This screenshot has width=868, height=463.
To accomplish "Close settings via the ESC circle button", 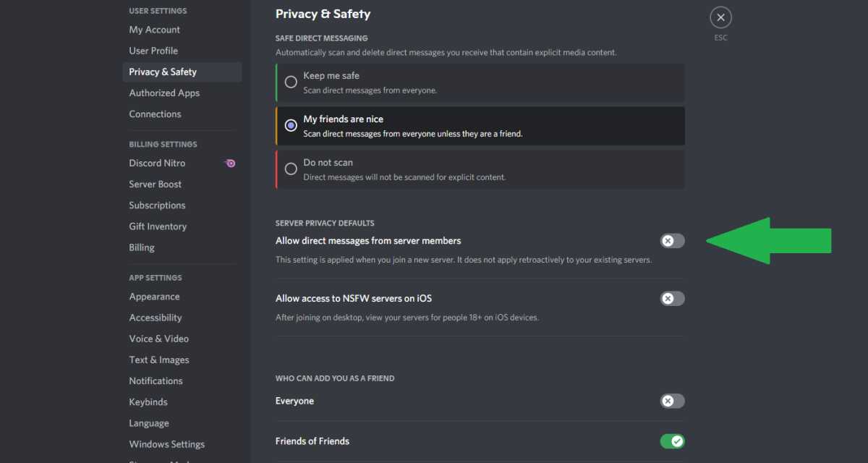I will coord(720,17).
